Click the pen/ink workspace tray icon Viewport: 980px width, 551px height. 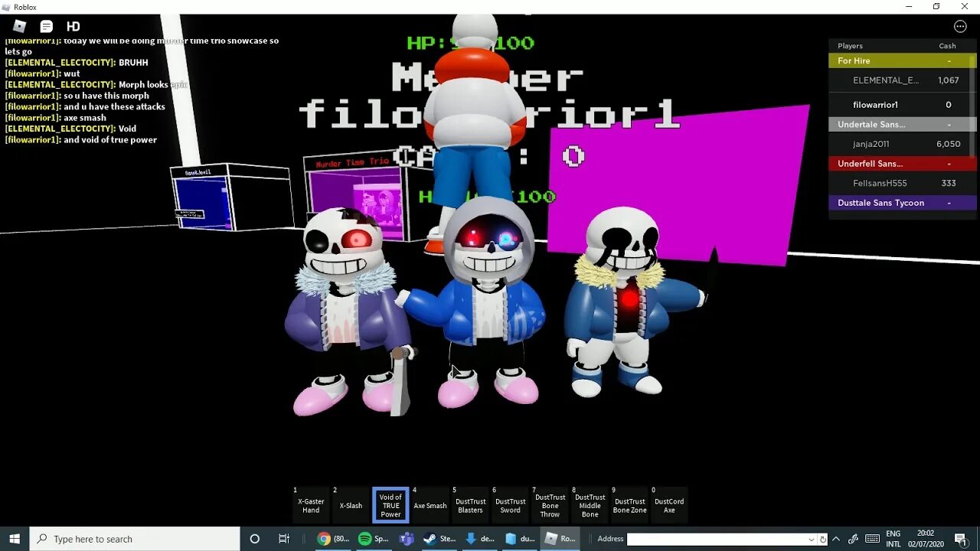point(854,539)
